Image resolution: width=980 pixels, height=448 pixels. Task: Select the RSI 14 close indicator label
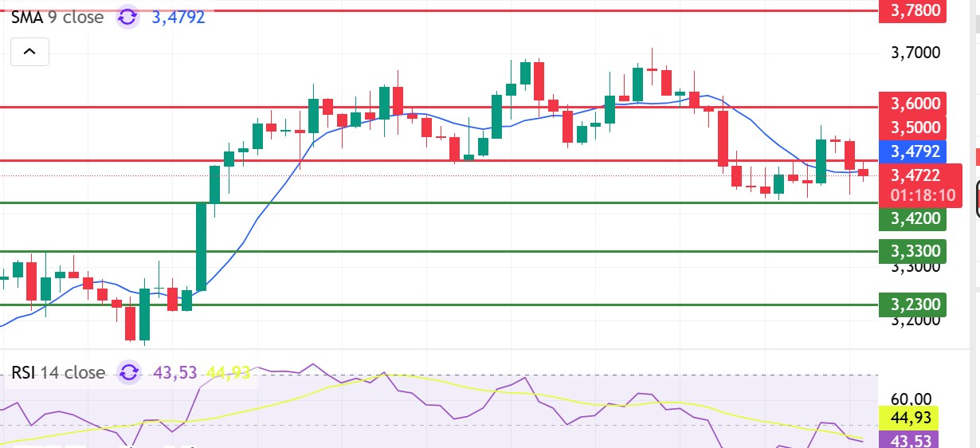(57, 372)
